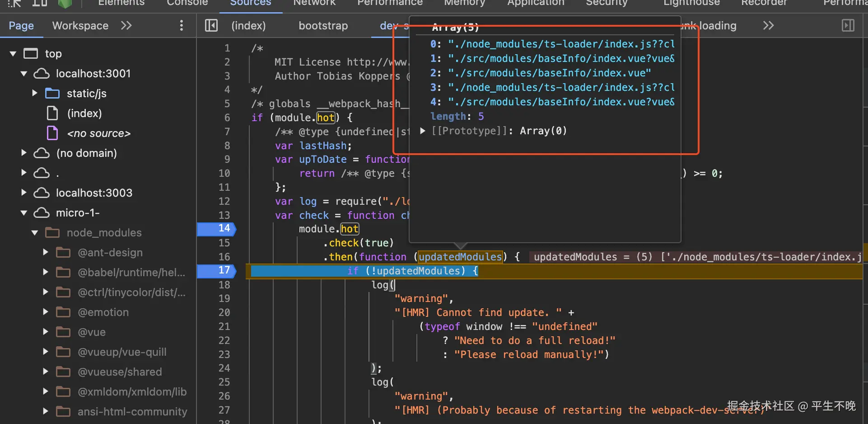The height and width of the screenshot is (424, 868).
Task: Click the top frame icon
Action: 31,53
